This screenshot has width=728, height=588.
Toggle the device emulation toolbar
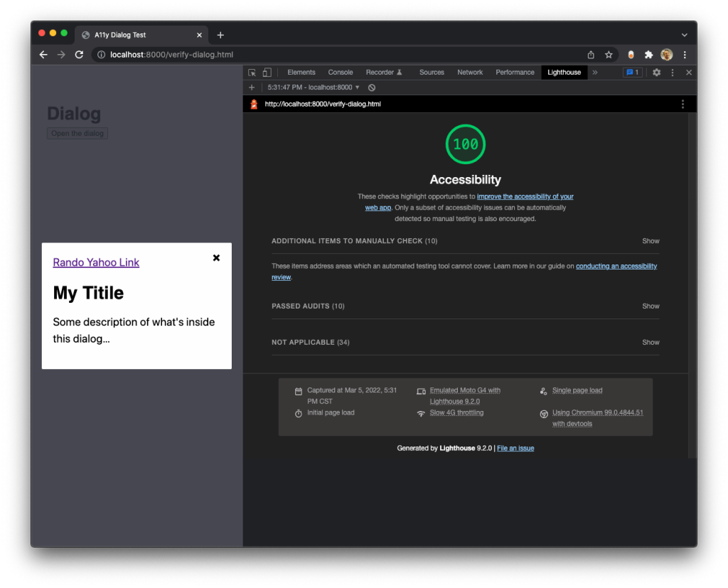266,72
